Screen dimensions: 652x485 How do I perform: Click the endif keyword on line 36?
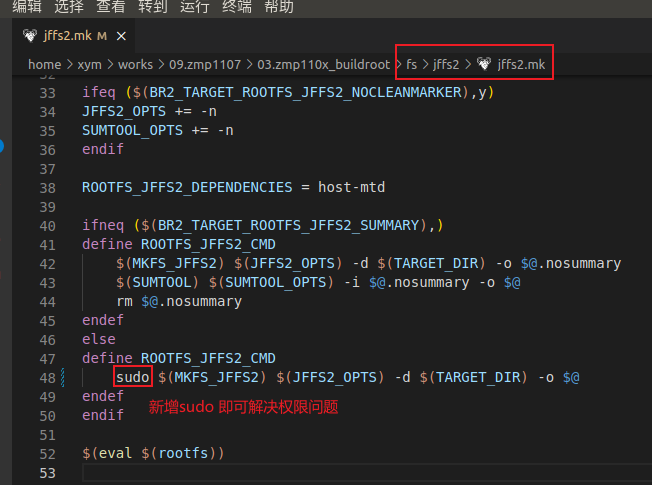point(103,149)
